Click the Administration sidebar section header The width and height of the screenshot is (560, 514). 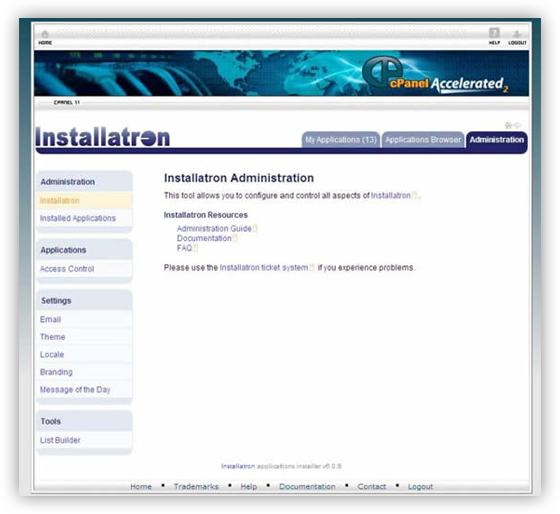(x=84, y=182)
